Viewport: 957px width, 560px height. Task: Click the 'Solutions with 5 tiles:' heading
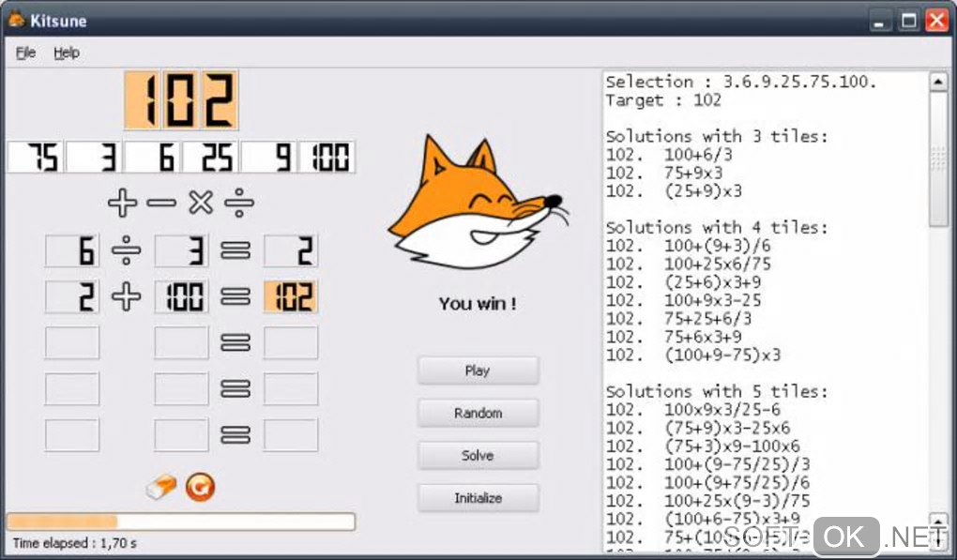(x=717, y=392)
